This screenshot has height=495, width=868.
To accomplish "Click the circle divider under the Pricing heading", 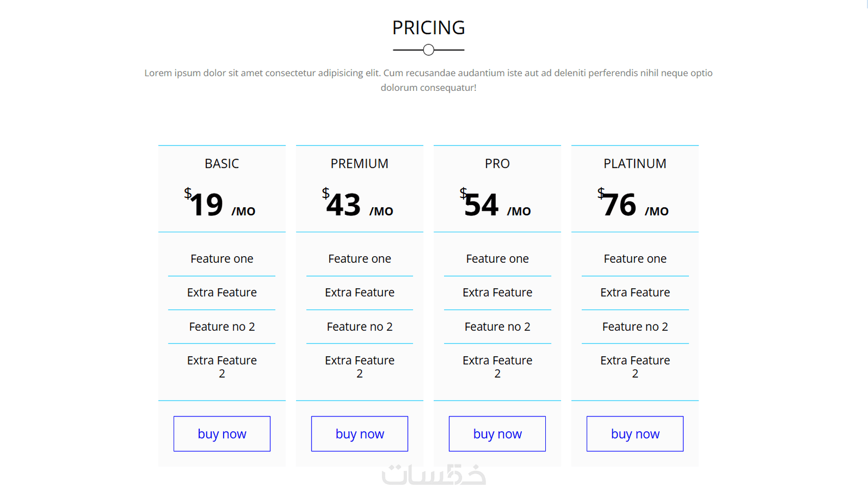I will tap(428, 49).
